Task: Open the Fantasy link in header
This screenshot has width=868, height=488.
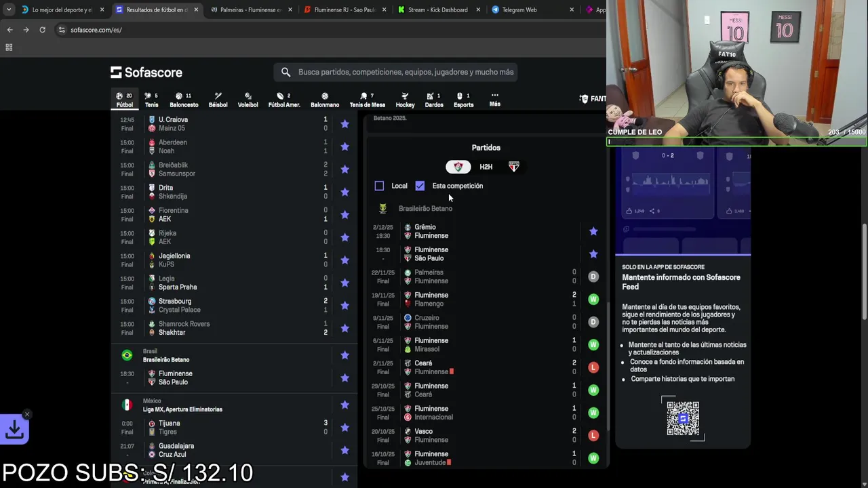Action: click(593, 99)
